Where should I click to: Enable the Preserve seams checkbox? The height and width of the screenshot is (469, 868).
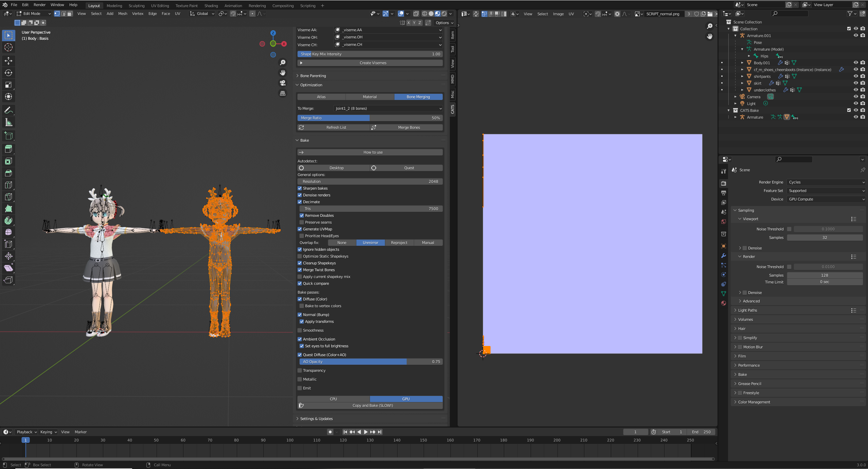click(x=302, y=222)
